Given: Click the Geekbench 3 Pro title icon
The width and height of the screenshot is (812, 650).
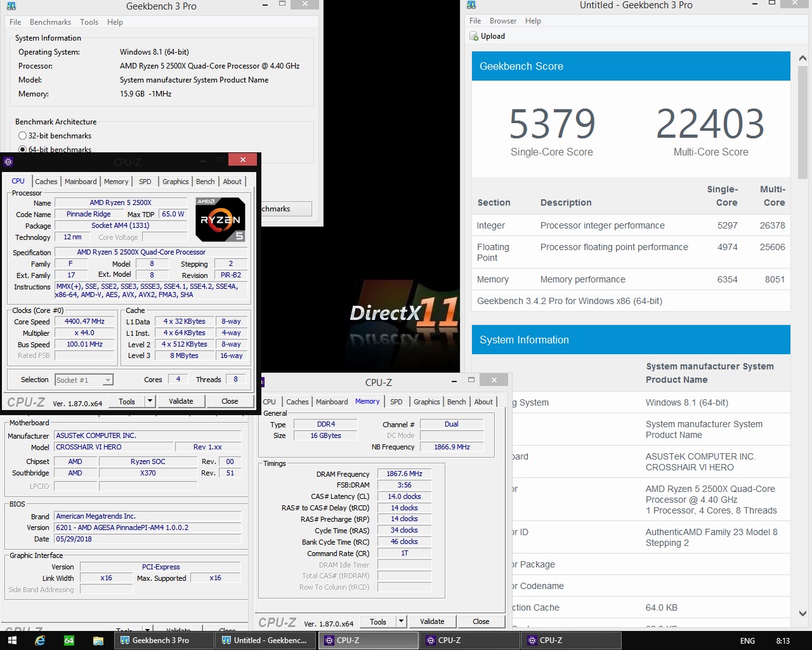Looking at the screenshot, I should click(12, 6).
